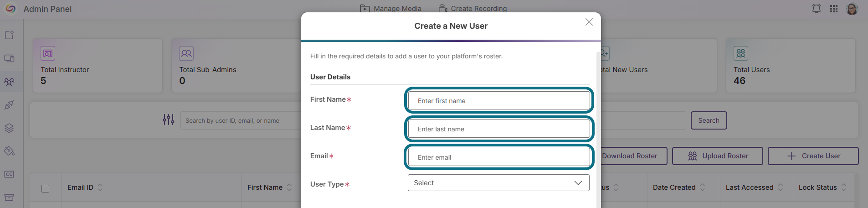This screenshot has width=868, height=208.
Task: Click the Total Users card icon
Action: point(741,53)
